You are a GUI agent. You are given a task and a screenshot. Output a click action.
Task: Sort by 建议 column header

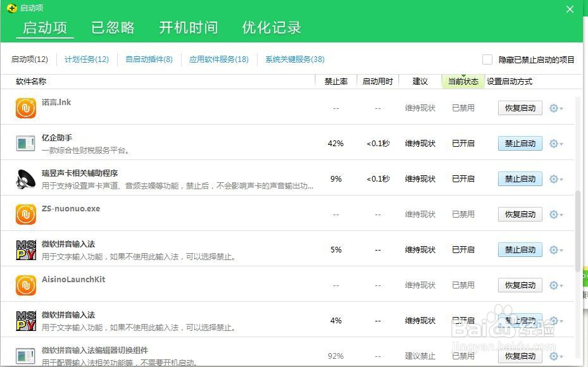(420, 82)
